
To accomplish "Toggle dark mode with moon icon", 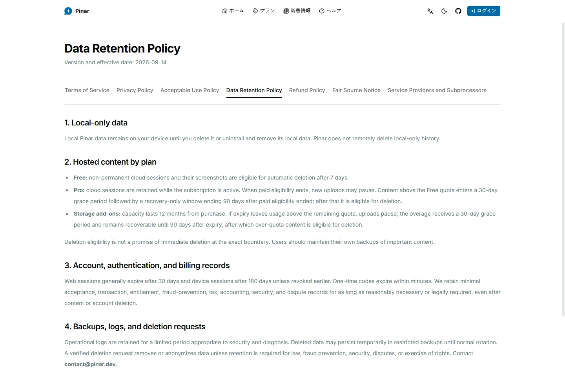I will click(444, 11).
